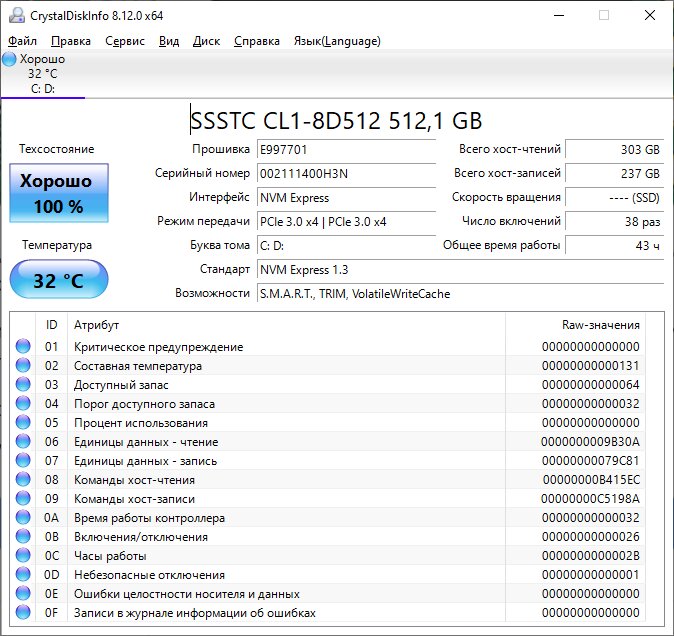Click the Техсостояние label
The height and width of the screenshot is (636, 674).
pos(56,149)
